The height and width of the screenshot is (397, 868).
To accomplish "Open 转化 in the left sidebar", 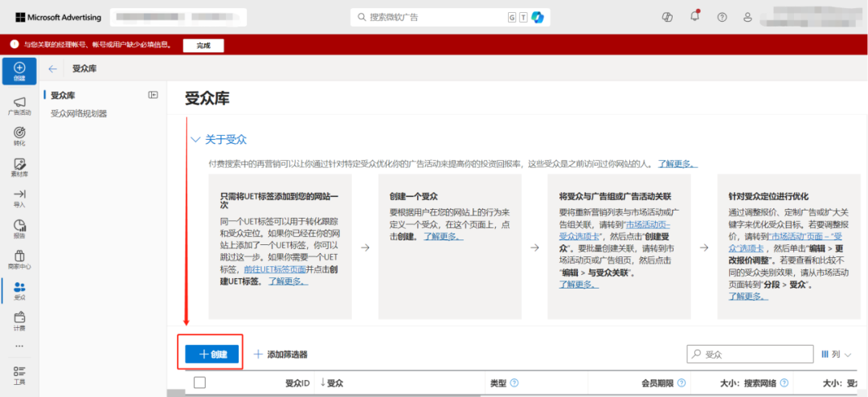I will pyautogui.click(x=19, y=136).
